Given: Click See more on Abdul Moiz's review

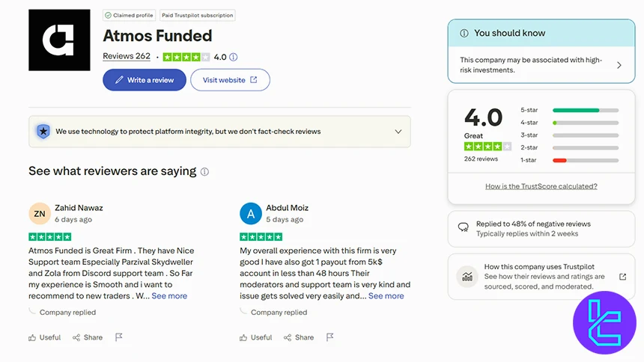Looking at the screenshot, I should 386,296.
